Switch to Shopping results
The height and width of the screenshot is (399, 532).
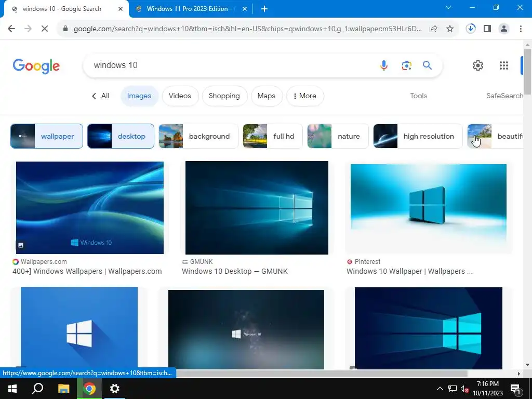pos(224,96)
